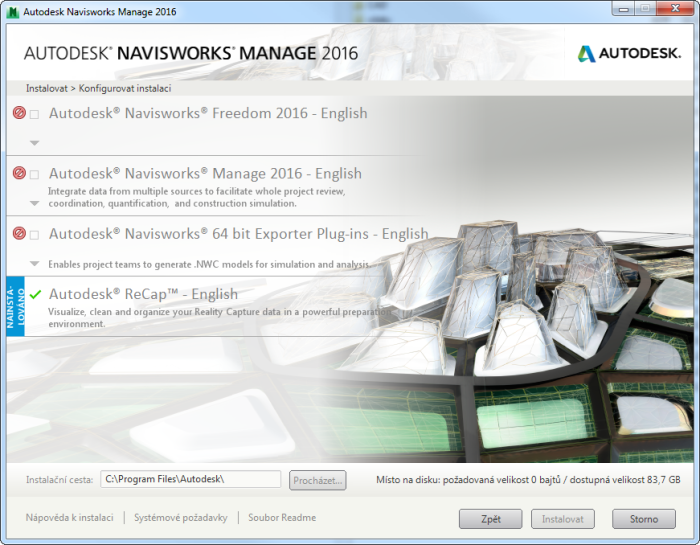This screenshot has width=700, height=545.
Task: Expand the Exporter Plug-ins configuration arrow
Action: [35, 264]
